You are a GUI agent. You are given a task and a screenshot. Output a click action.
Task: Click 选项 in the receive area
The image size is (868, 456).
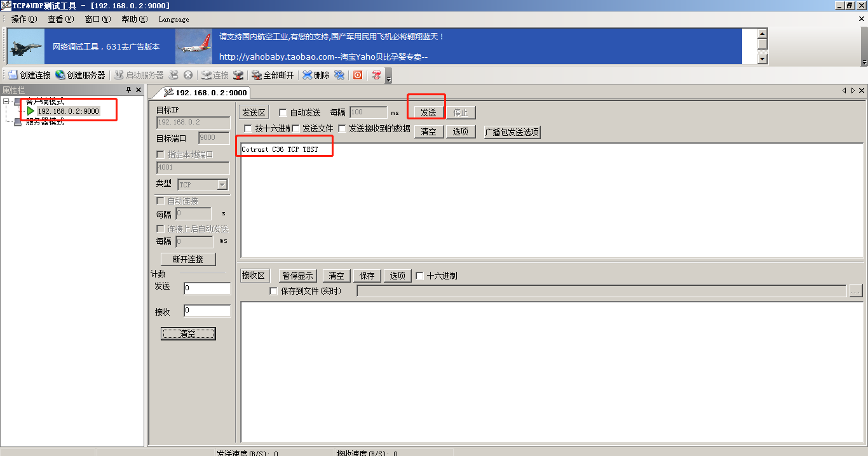[398, 276]
